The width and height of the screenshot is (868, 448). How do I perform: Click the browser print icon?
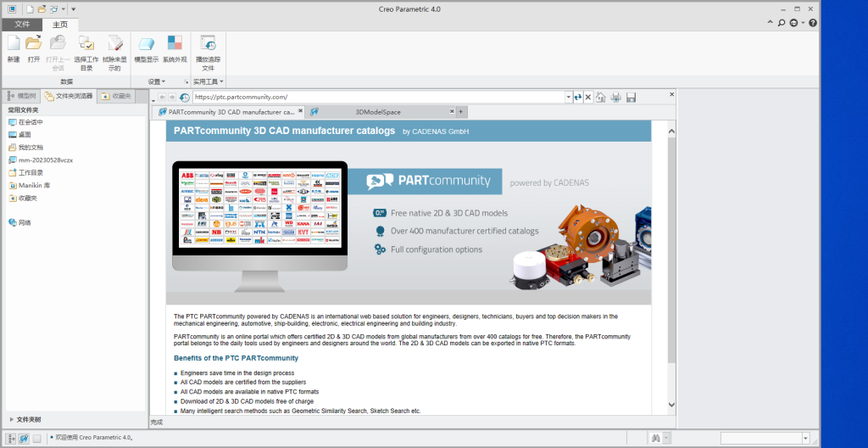click(616, 98)
